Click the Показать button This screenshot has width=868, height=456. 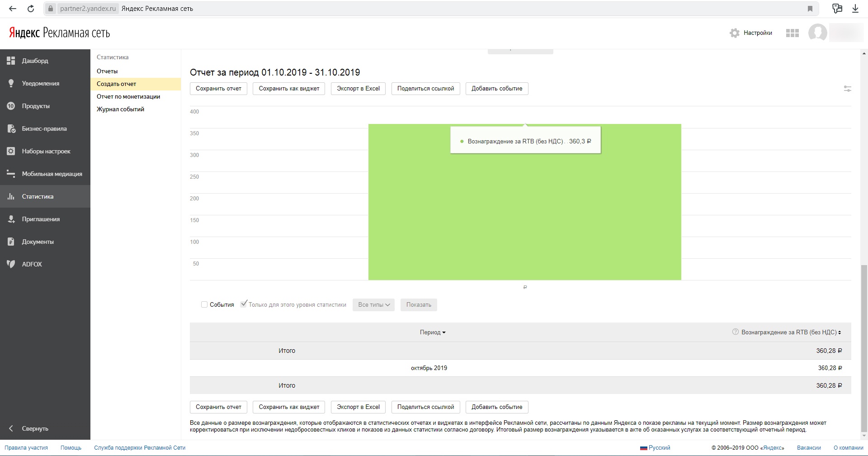419,305
